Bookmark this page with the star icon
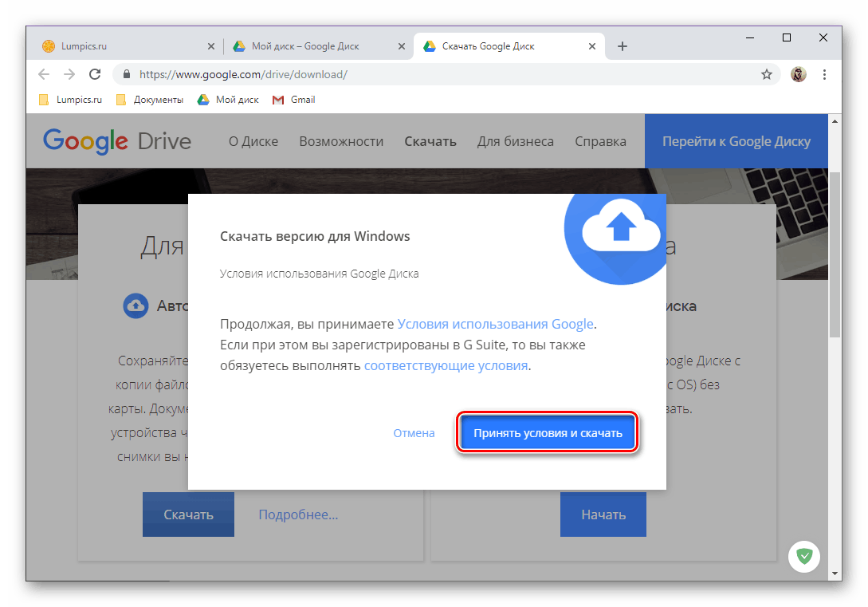Viewport: 868px width, 607px height. click(x=767, y=74)
